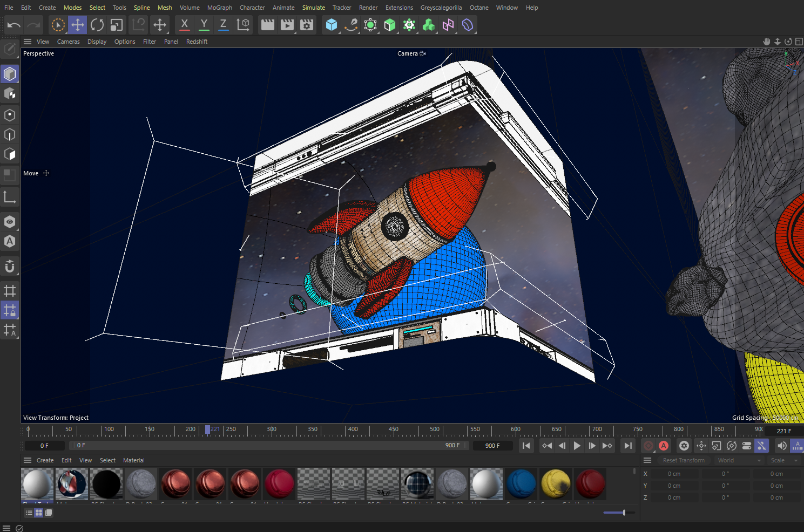
Task: Toggle Enable Snap magnet icon
Action: pyautogui.click(x=10, y=266)
